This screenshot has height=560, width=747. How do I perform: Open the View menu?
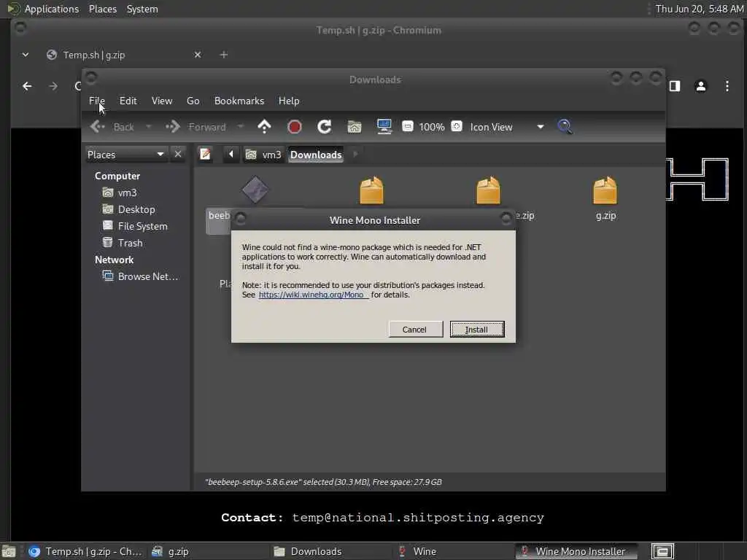pyautogui.click(x=161, y=101)
